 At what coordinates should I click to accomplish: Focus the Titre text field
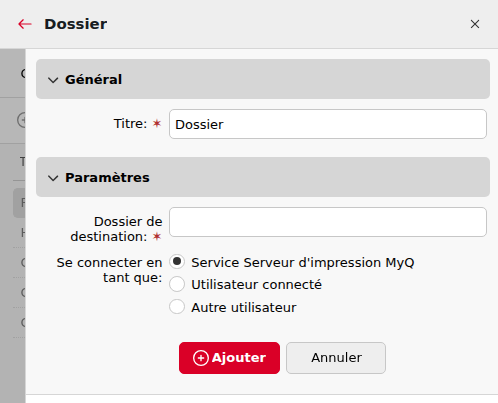[x=328, y=124]
